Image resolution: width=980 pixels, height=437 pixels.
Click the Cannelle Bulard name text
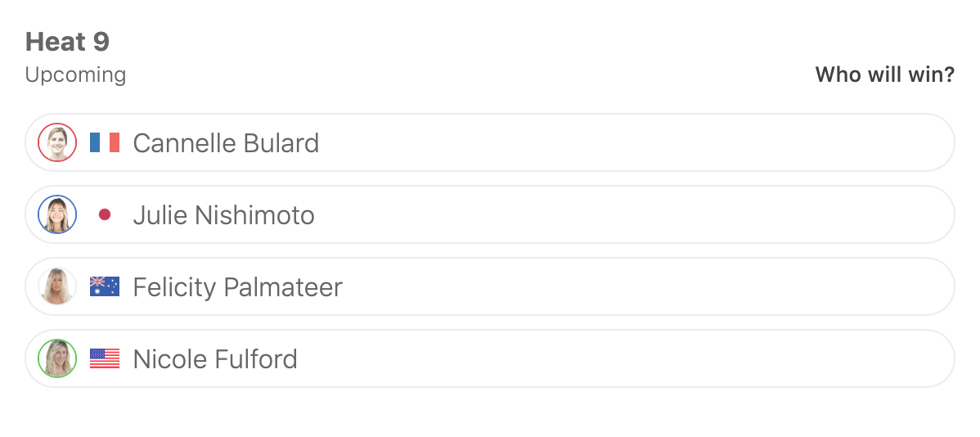pyautogui.click(x=226, y=143)
